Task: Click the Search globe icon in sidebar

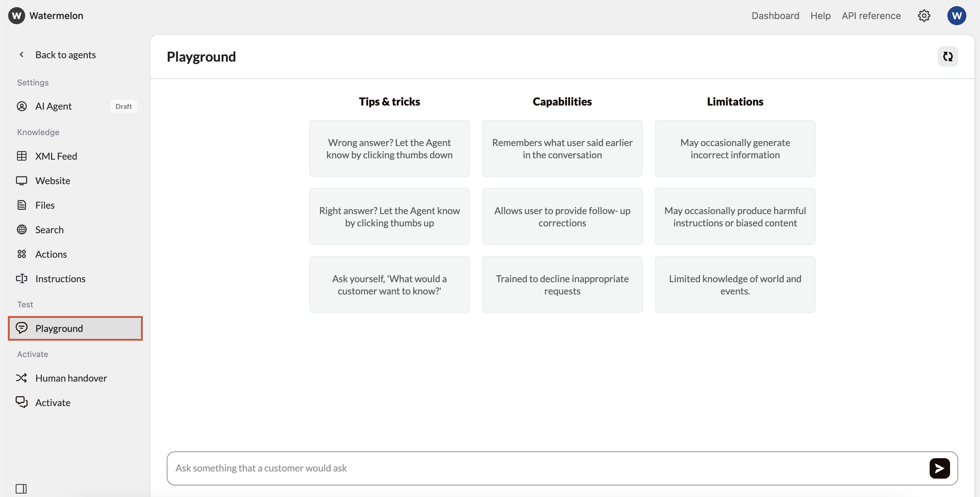Action: click(x=22, y=229)
